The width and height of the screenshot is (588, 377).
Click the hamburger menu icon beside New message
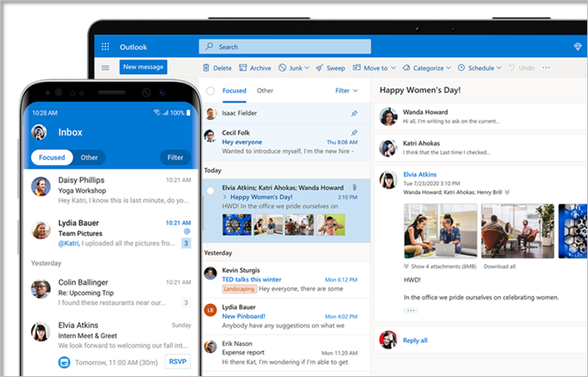click(x=106, y=67)
